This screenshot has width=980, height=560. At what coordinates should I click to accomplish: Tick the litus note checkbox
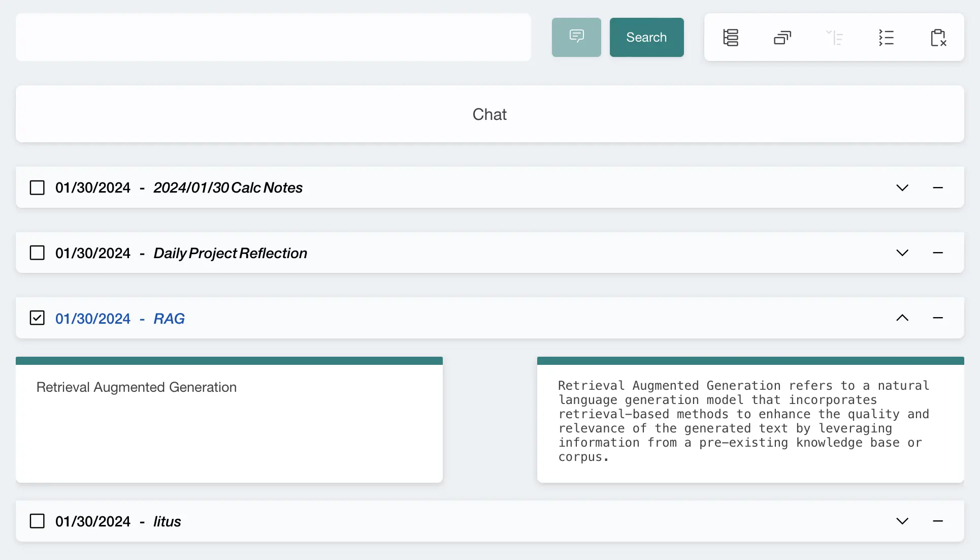point(37,521)
